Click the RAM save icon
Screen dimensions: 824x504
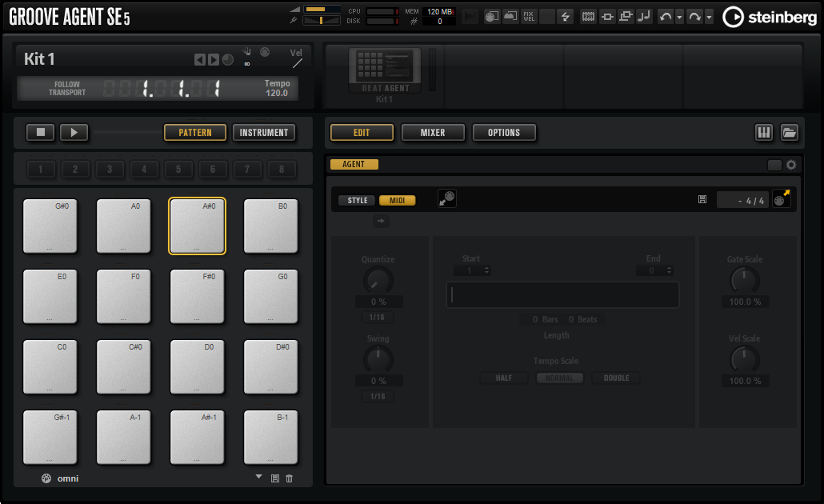point(588,17)
